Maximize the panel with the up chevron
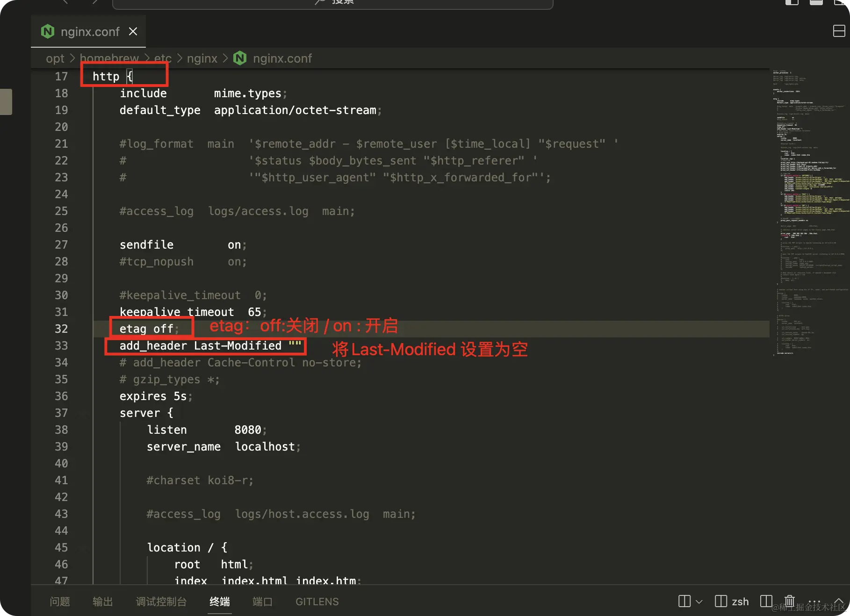This screenshot has height=616, width=850. [839, 602]
